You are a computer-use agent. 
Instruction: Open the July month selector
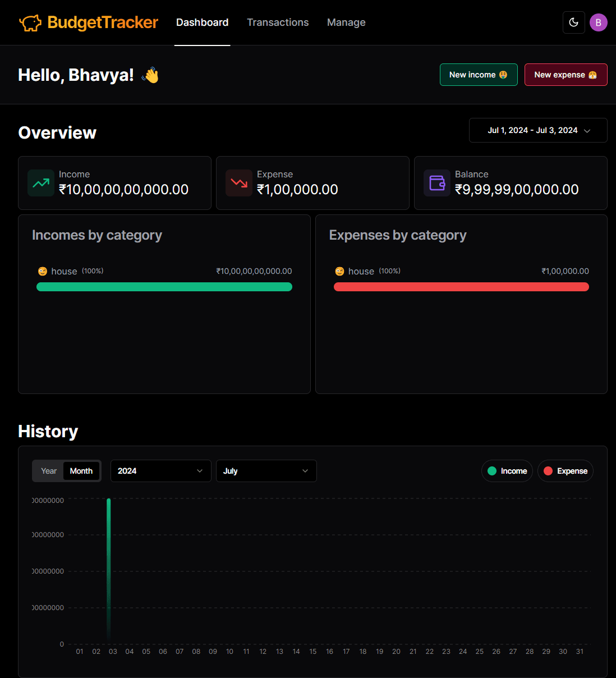pos(266,471)
